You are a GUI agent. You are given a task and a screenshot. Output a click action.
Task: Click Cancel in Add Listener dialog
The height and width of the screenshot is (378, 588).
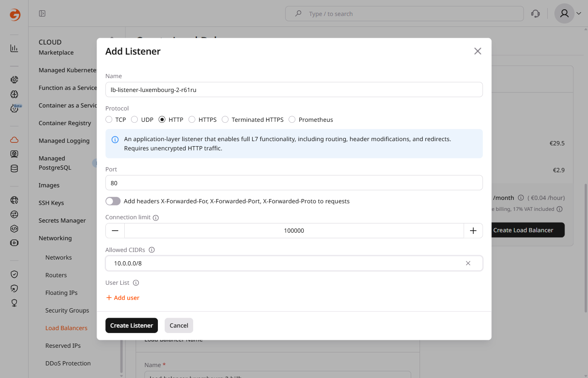tap(179, 325)
